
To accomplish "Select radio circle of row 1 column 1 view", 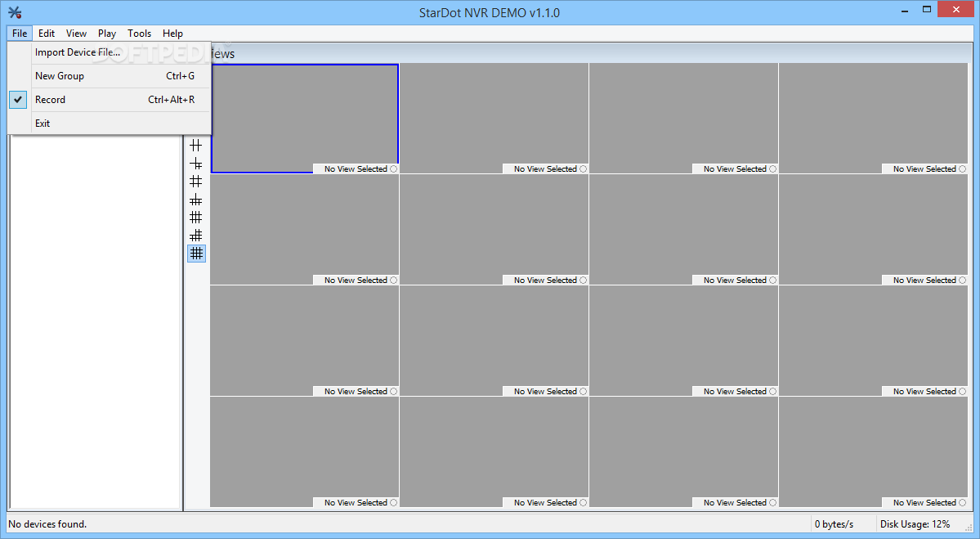I will (x=394, y=168).
